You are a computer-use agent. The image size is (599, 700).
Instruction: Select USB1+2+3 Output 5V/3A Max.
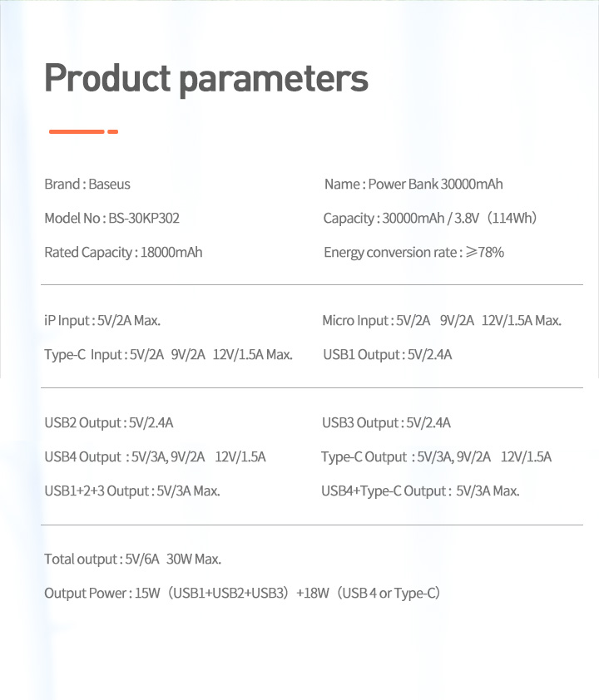click(x=132, y=491)
